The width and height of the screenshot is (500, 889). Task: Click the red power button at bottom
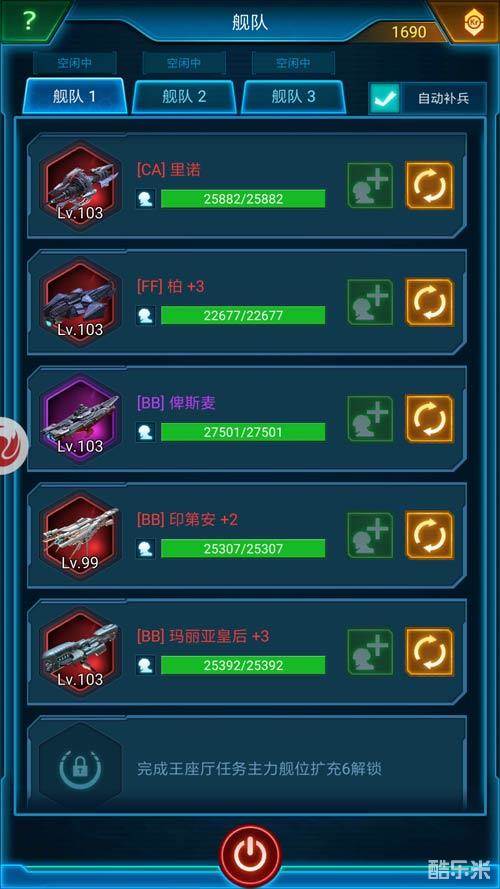coord(250,856)
